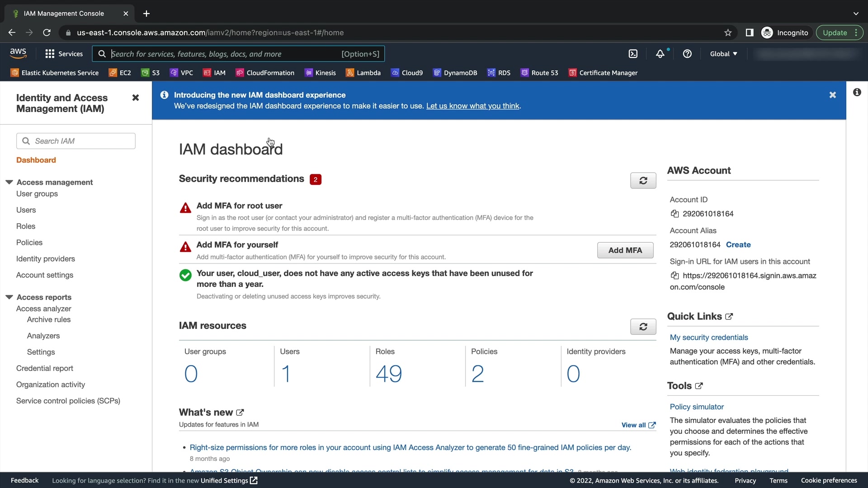868x488 pixels.
Task: Open Credential report in the sidebar
Action: click(x=45, y=368)
